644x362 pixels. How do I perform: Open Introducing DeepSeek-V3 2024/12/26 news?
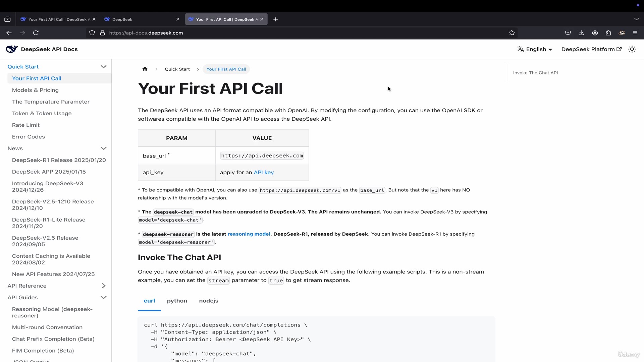coord(48,187)
